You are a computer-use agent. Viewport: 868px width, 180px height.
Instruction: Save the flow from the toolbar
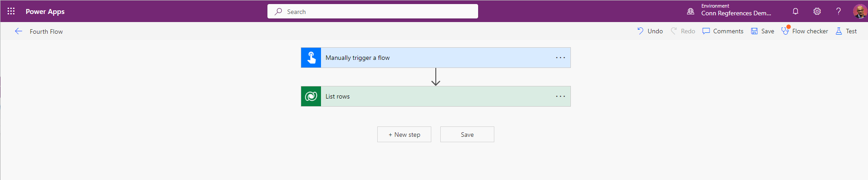(763, 31)
